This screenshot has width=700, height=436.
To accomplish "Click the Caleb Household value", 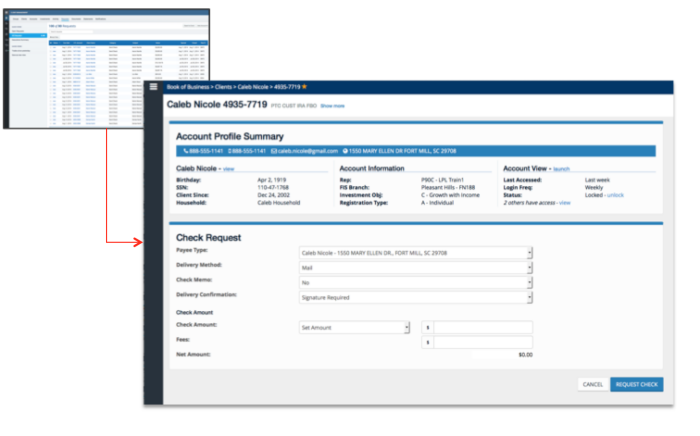I will point(279,203).
